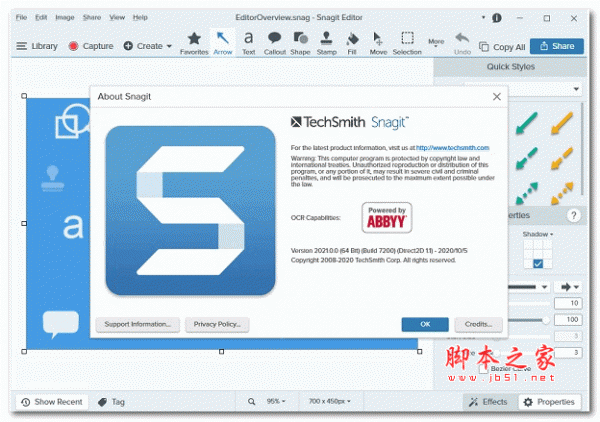Screen dimensions: 600x422
Task: Toggle the Properties panel
Action: point(549,402)
